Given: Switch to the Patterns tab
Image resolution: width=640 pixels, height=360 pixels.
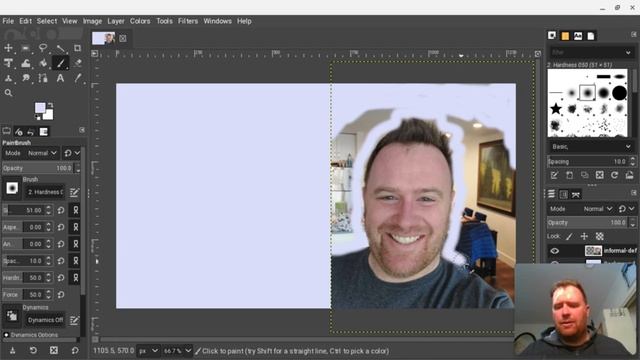Looking at the screenshot, I should [565, 36].
